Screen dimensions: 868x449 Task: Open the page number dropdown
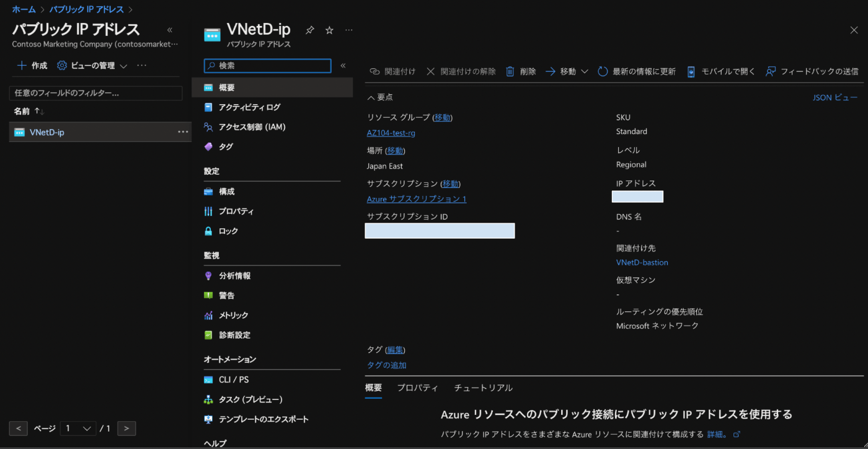pyautogui.click(x=78, y=429)
